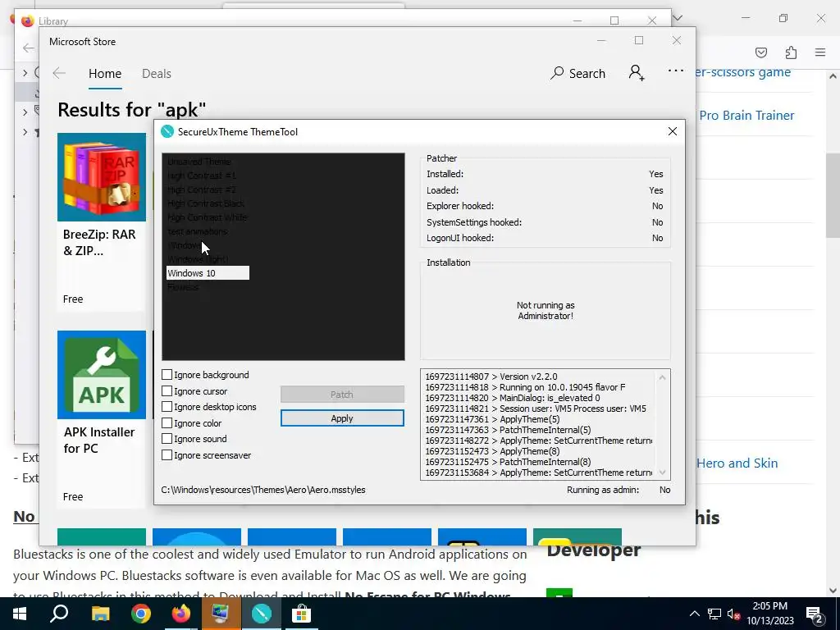Expand the Firefox tab list dropdown arrow
Image resolution: width=840 pixels, height=630 pixels.
[678, 18]
